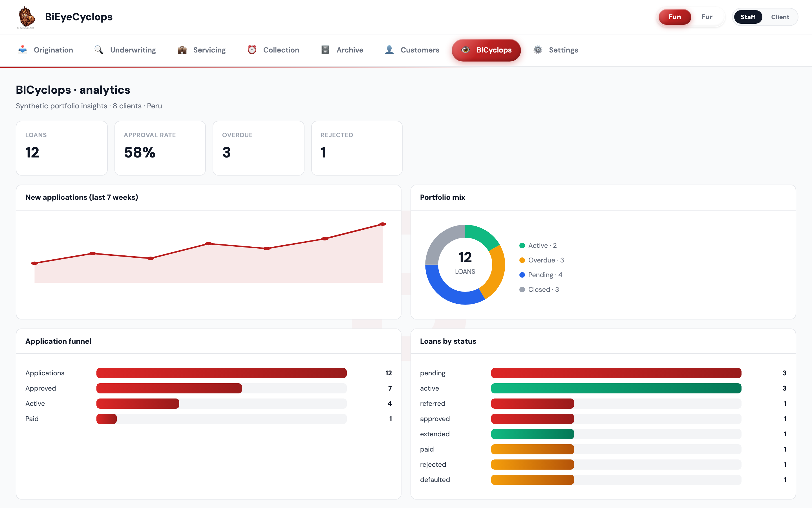Click the Applications funnel bar
This screenshot has height=508, width=812.
click(221, 373)
